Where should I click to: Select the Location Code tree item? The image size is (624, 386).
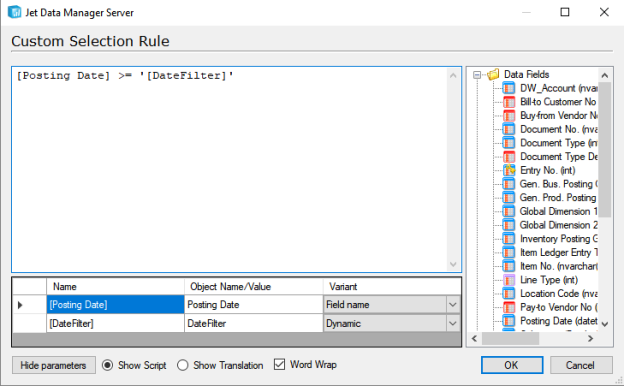coord(558,293)
